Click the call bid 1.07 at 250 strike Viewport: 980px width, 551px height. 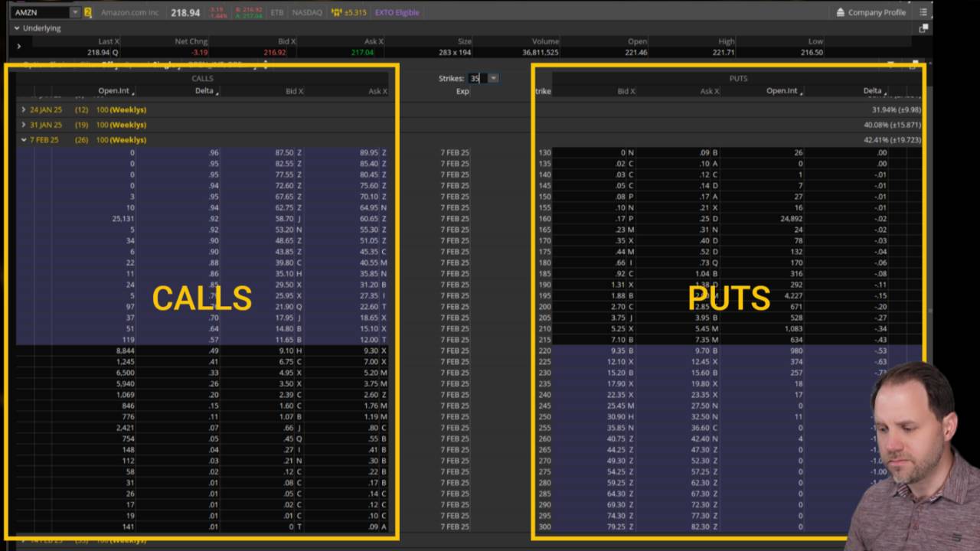(286, 417)
